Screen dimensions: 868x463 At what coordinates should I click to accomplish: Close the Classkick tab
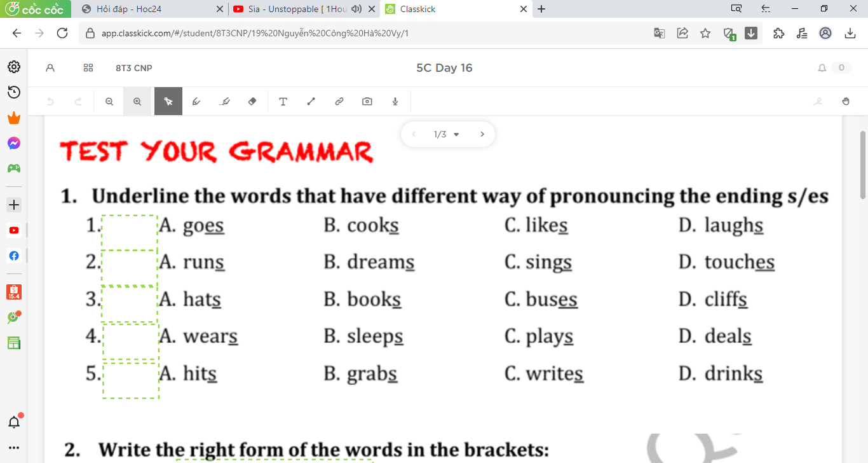[524, 9]
